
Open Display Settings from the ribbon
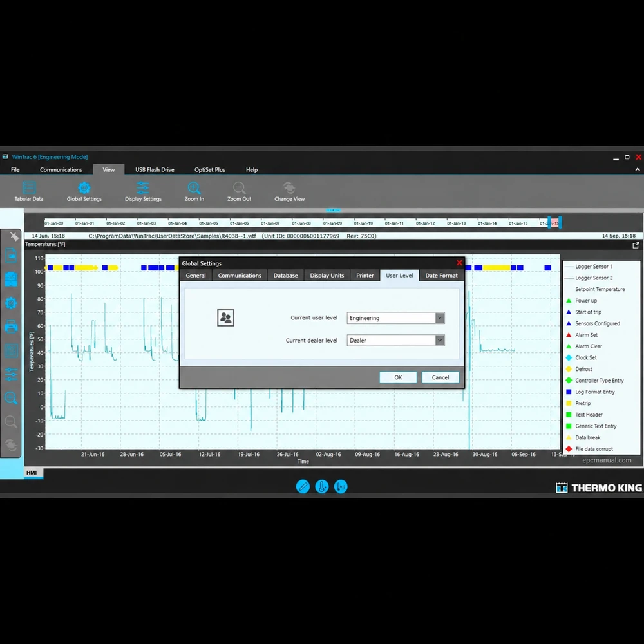click(x=143, y=191)
